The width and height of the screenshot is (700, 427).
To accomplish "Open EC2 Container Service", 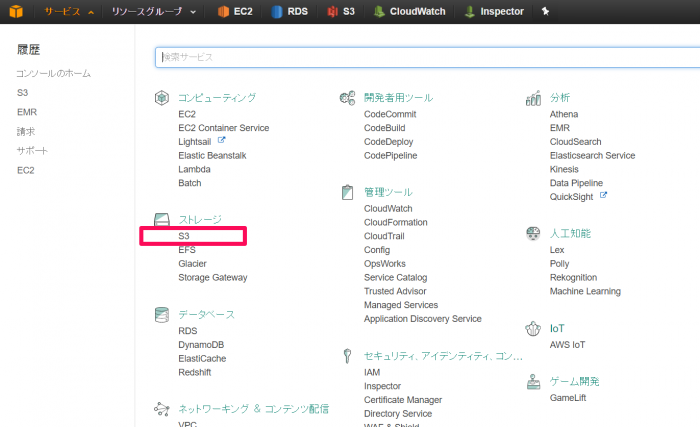I will 224,128.
